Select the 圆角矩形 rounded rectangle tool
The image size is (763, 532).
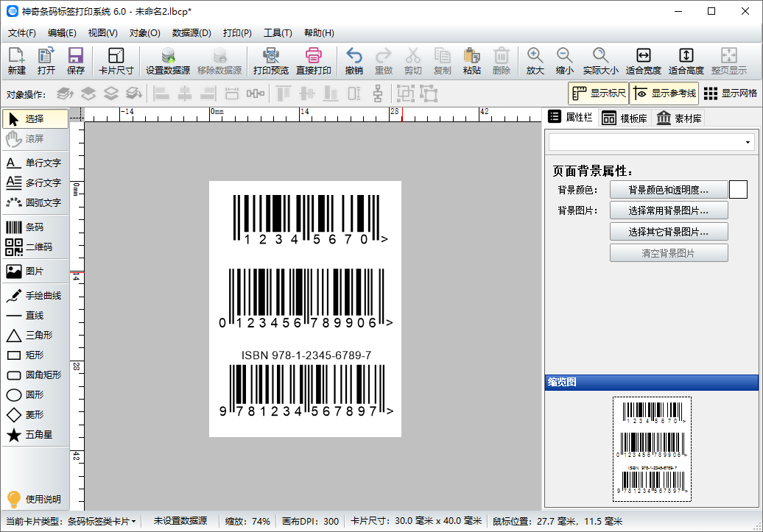point(35,375)
